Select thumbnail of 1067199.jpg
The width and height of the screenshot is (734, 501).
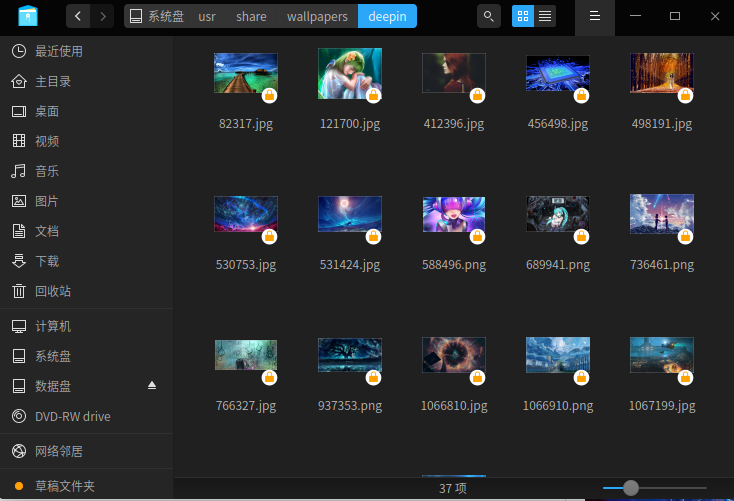coord(661,355)
